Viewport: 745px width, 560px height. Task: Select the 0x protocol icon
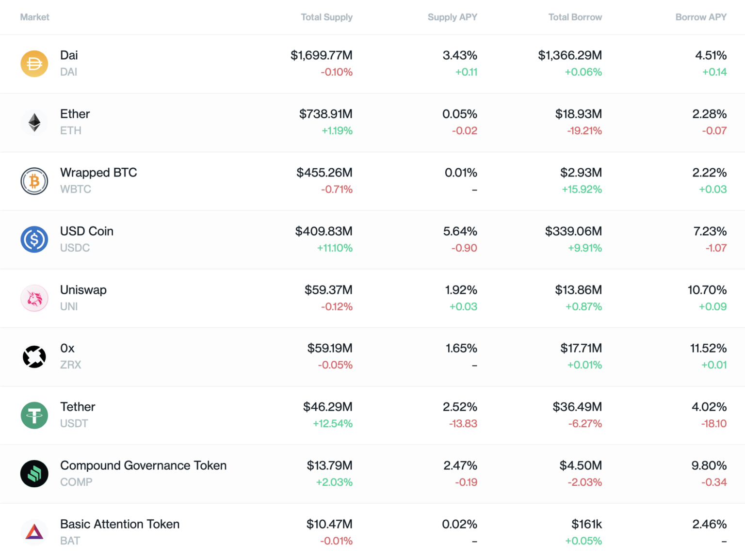(x=34, y=356)
